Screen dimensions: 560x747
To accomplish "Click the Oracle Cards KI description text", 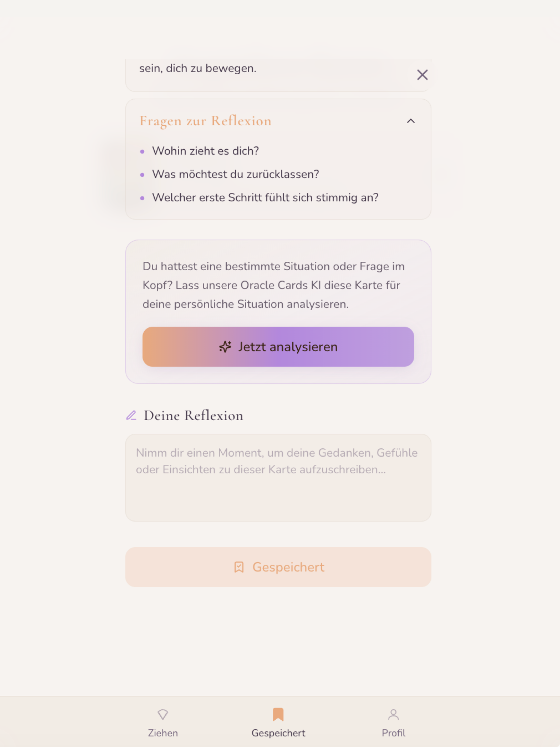I will pyautogui.click(x=273, y=285).
